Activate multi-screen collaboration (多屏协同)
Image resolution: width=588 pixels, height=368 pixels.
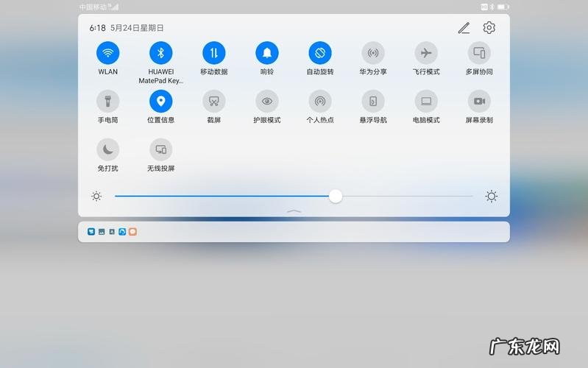click(479, 53)
